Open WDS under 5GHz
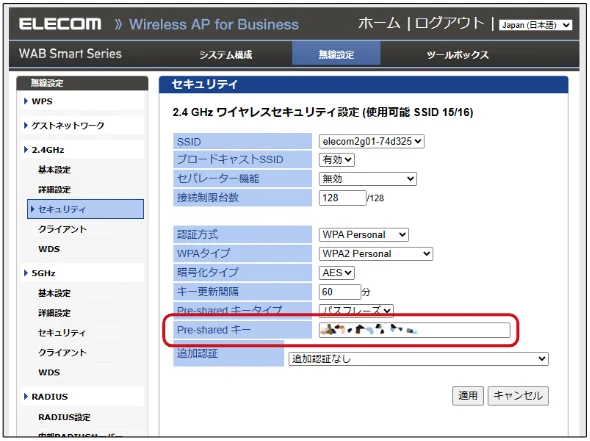Image resolution: width=590 pixels, height=441 pixels. click(x=49, y=373)
